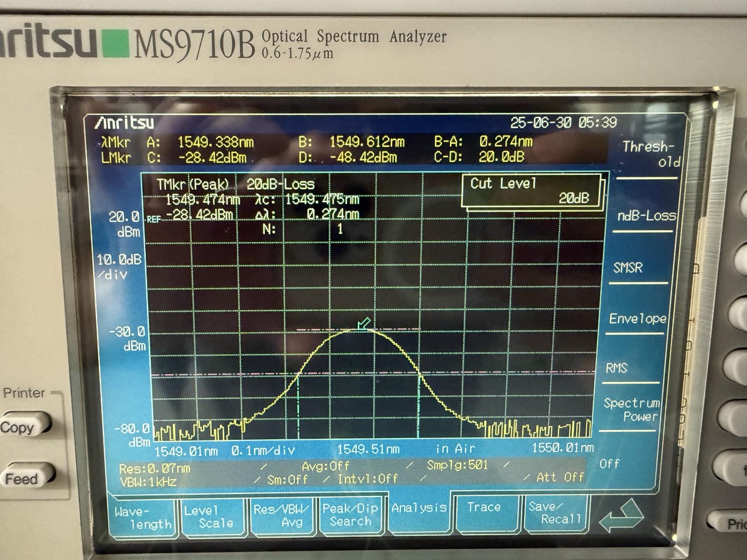Click the center wavelength λc 1549.475nm
The image size is (747, 560).
click(x=322, y=200)
